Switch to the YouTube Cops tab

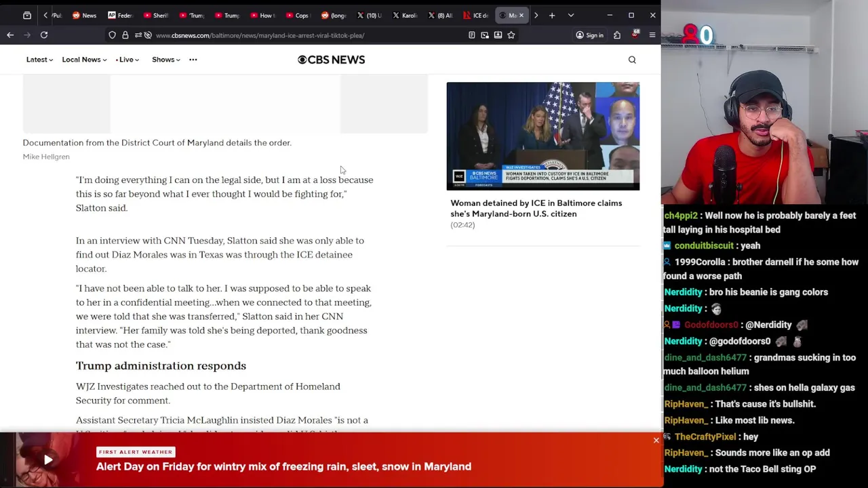click(x=297, y=15)
